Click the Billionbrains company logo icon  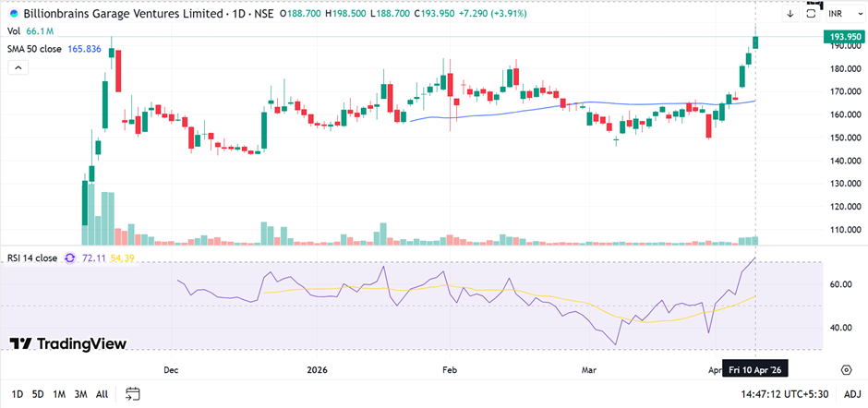click(13, 14)
